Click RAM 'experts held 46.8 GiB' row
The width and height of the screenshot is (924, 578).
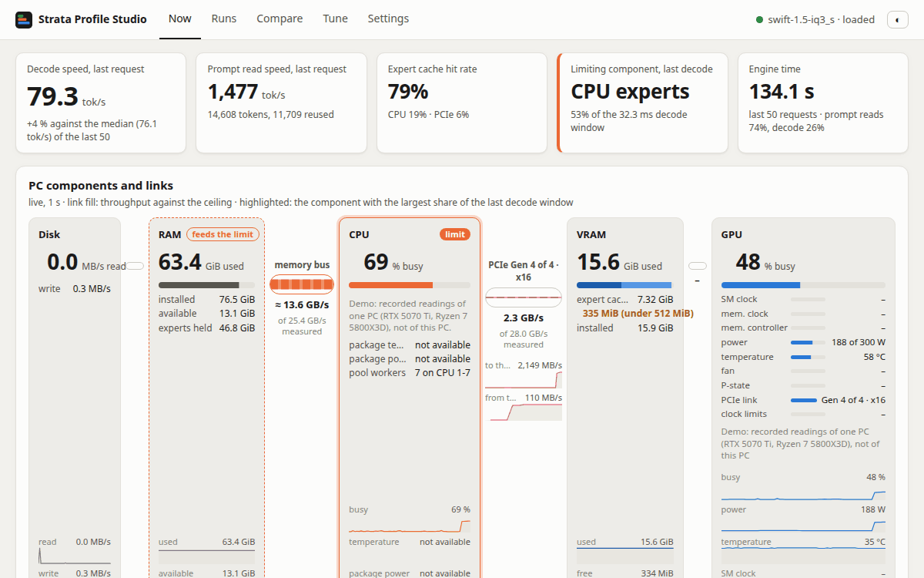(206, 328)
